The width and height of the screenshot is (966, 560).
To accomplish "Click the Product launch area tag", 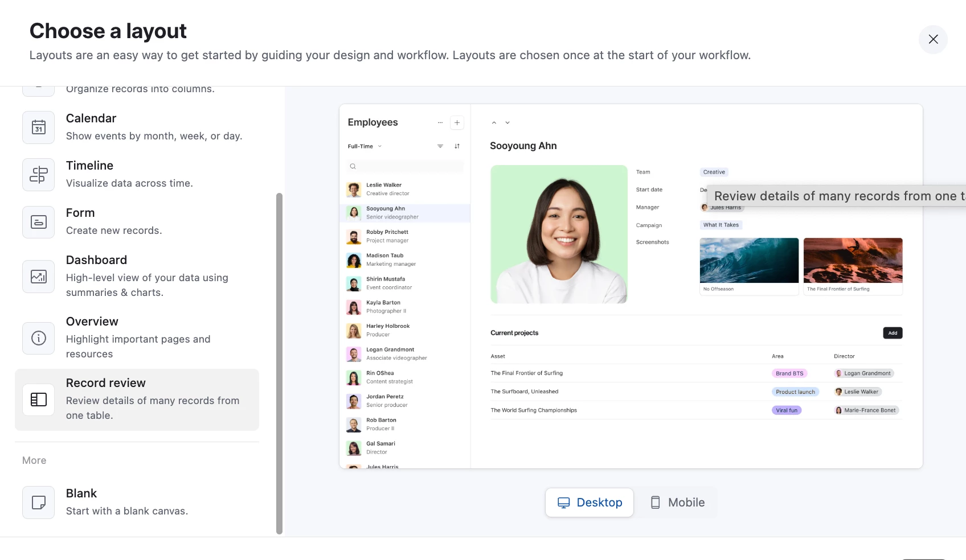I will click(x=795, y=392).
